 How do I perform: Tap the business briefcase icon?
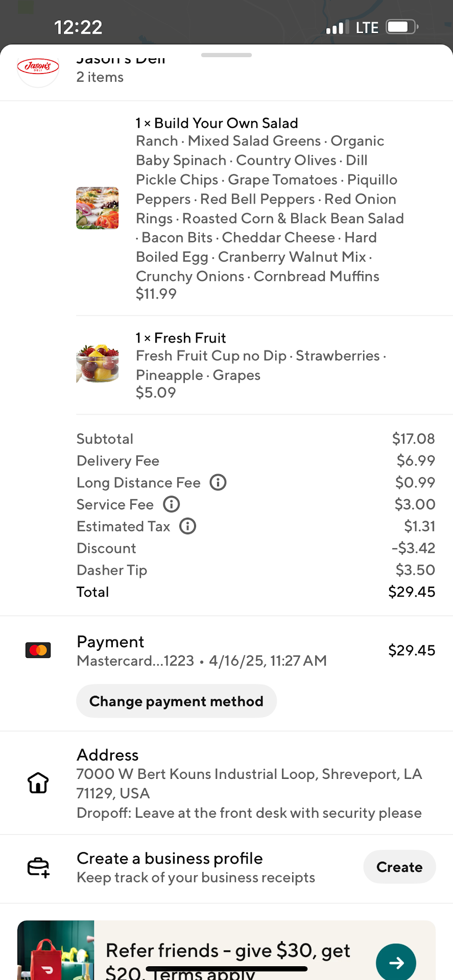click(38, 867)
